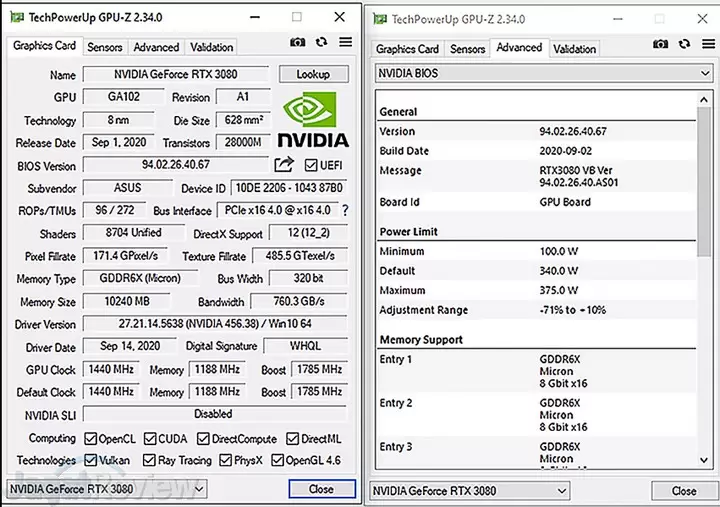Click the BIOS export share icon
Screen dimensions: 720x507
coord(284,164)
